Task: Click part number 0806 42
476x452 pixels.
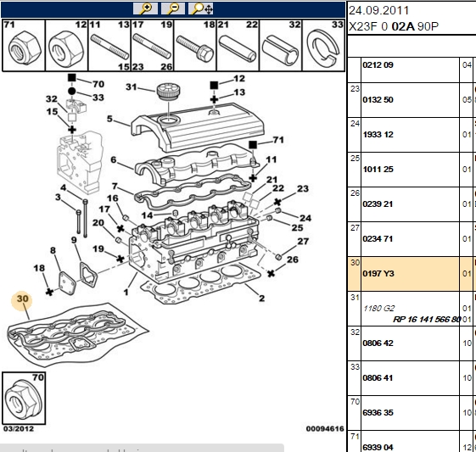Action: coord(378,343)
